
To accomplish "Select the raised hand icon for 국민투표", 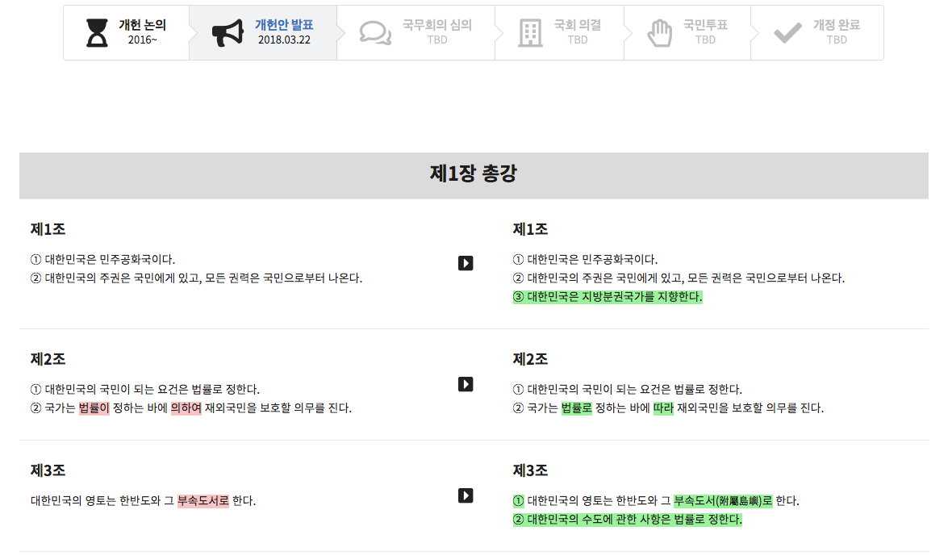I will 658,32.
